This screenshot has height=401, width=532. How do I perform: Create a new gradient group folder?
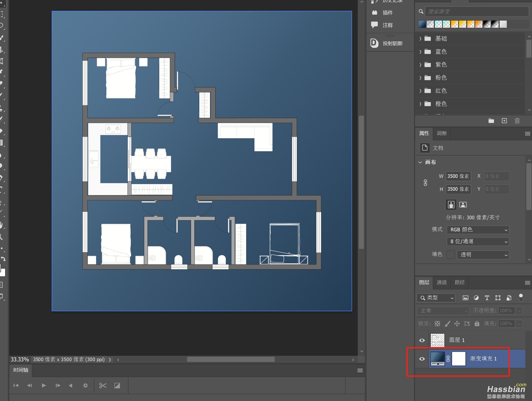click(x=491, y=121)
